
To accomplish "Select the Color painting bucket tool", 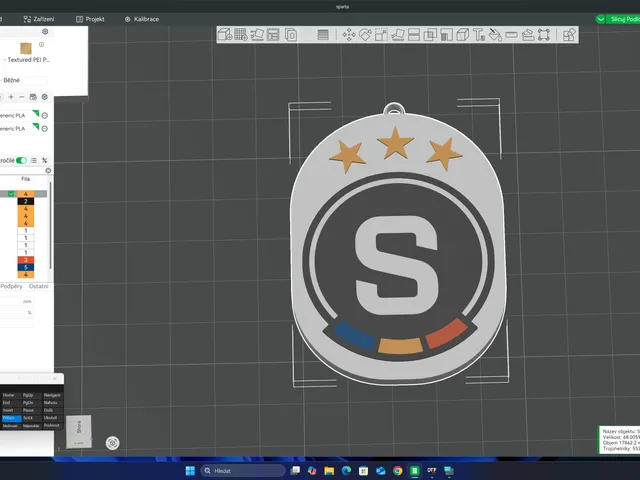I will pos(495,35).
